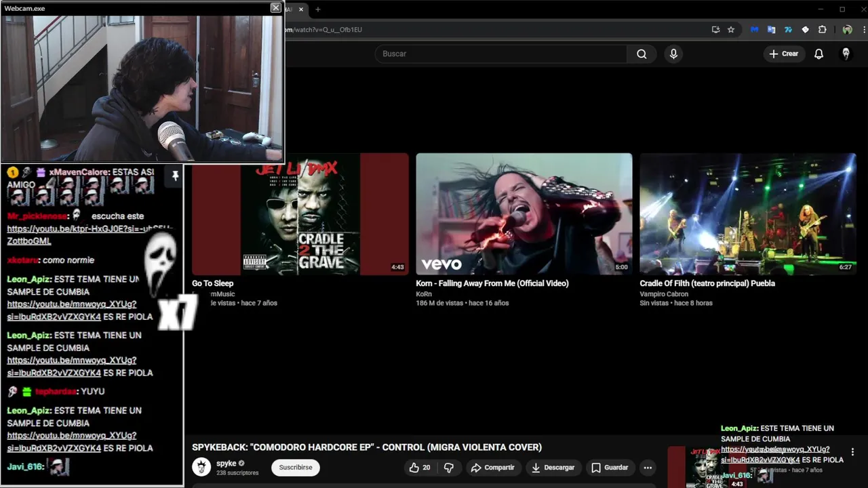Open the small Cradle 2 The Grave sidebar thumbnail
The width and height of the screenshot is (868, 488).
coord(707,467)
